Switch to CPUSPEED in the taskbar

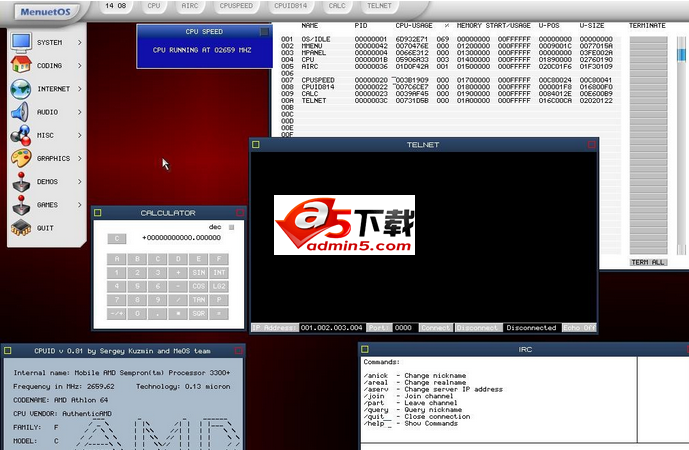[236, 6]
